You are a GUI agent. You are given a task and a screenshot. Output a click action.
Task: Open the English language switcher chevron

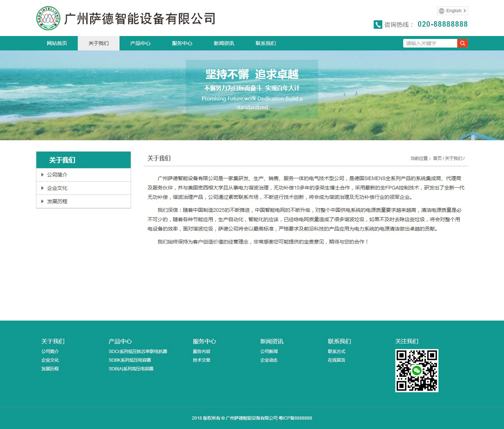pos(464,11)
